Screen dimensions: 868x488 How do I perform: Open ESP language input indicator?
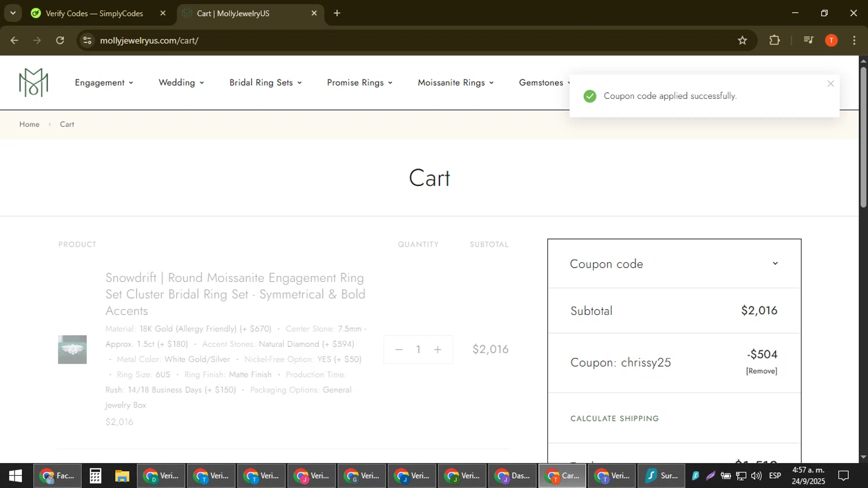coord(775,476)
